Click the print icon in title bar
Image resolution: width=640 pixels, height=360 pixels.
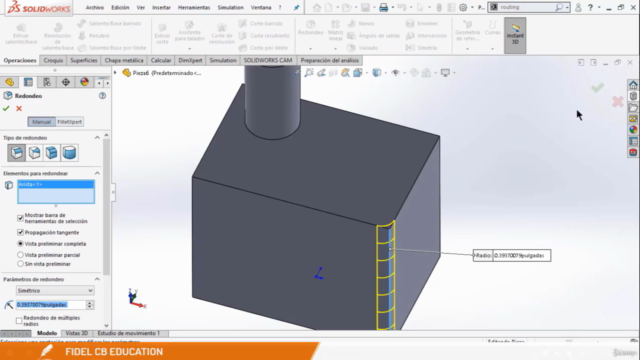point(383,7)
